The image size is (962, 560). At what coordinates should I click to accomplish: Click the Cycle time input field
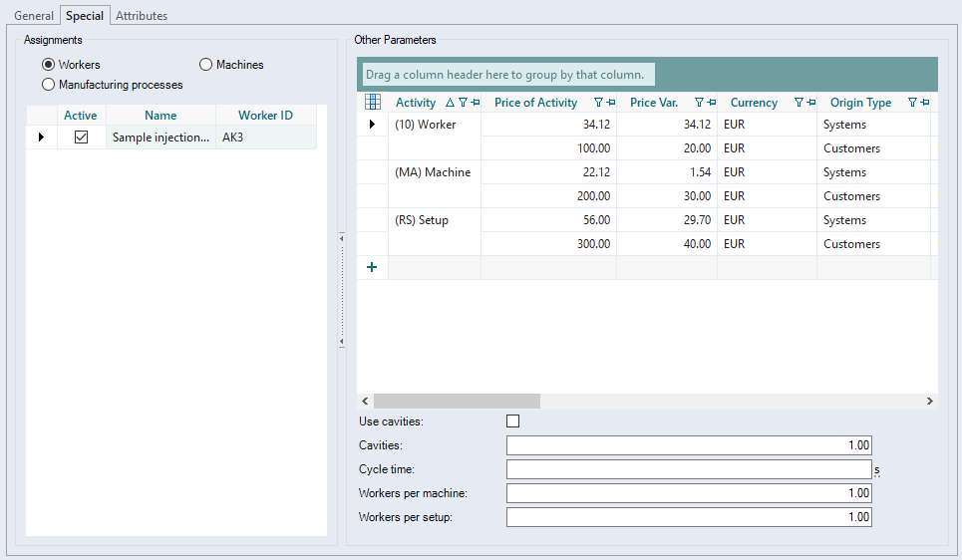coord(688,469)
